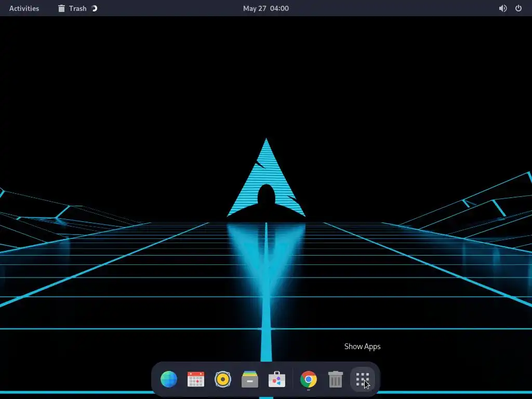Open the Calendar app in dock
This screenshot has width=532, height=399.
click(x=196, y=379)
